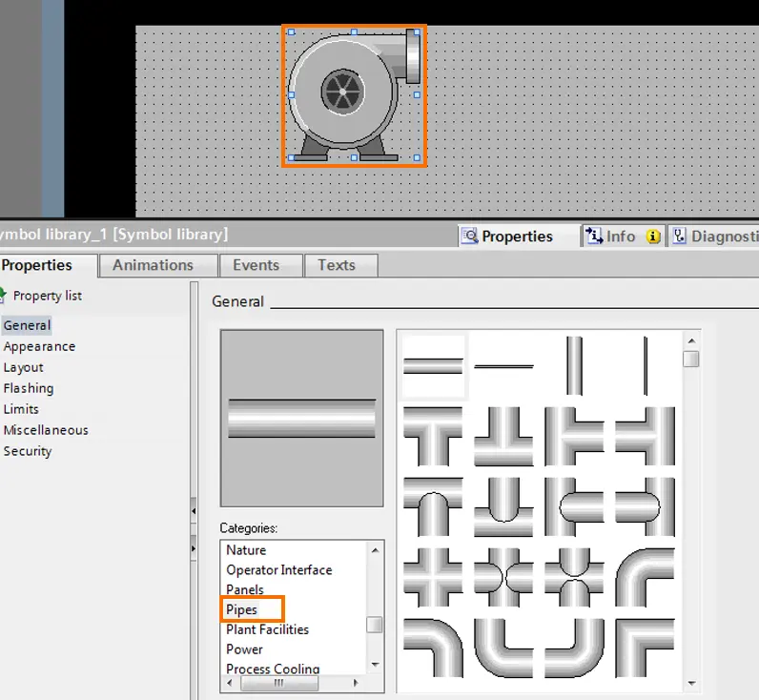Select Appearance in the property list
Screen dimensions: 759x700
[x=40, y=346]
